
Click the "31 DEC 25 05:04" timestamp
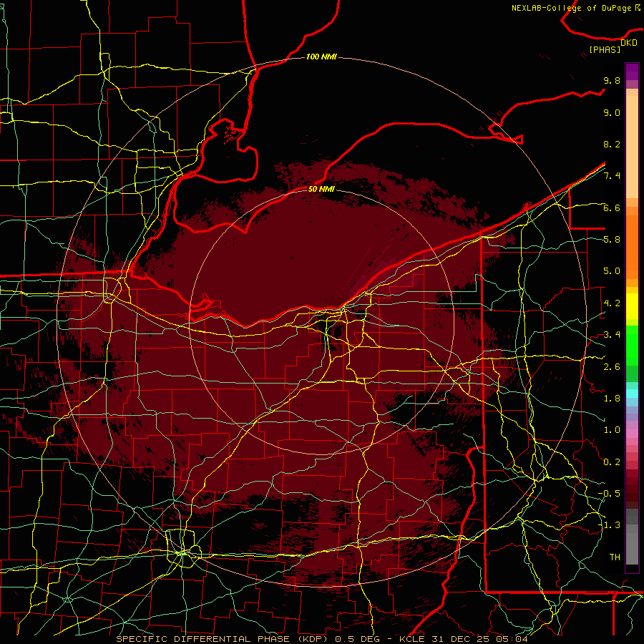pos(479,639)
